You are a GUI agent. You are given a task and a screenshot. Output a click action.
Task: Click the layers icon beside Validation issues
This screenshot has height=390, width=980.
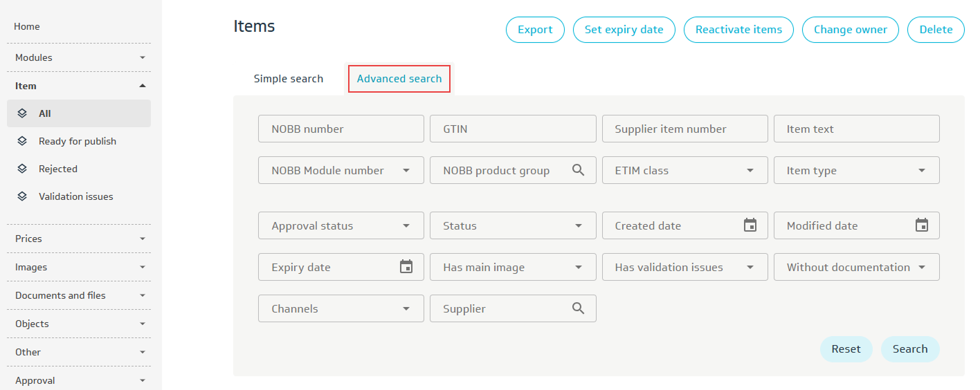[x=22, y=196]
